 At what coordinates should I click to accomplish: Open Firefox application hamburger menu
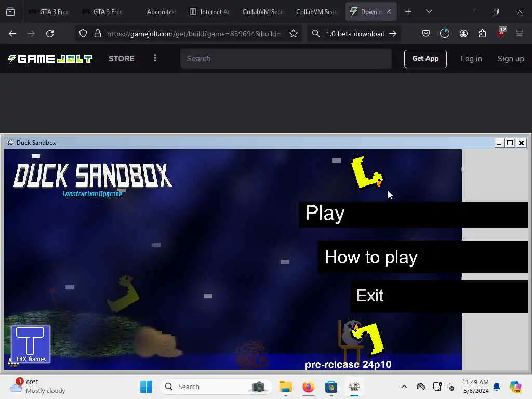pyautogui.click(x=520, y=33)
